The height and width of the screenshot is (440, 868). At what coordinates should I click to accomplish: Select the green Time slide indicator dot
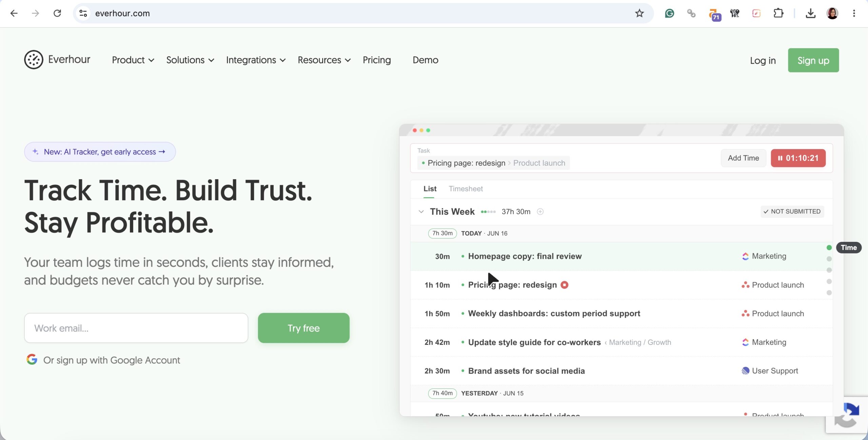(x=829, y=248)
